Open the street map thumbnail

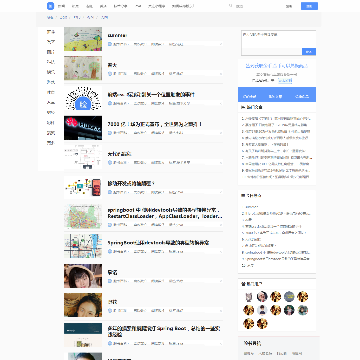coord(83,246)
